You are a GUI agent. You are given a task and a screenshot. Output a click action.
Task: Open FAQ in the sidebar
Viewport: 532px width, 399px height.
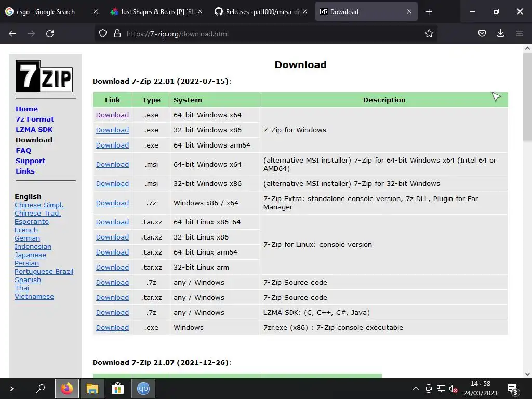click(x=23, y=150)
